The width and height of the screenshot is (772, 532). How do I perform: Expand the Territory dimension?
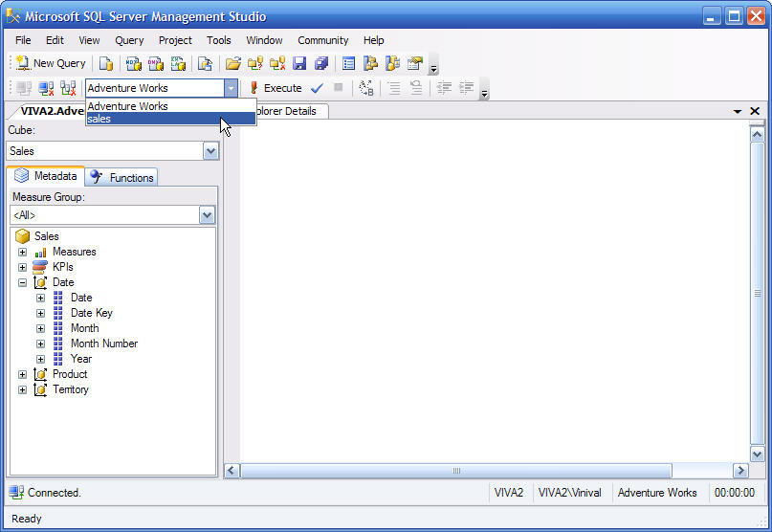(22, 389)
